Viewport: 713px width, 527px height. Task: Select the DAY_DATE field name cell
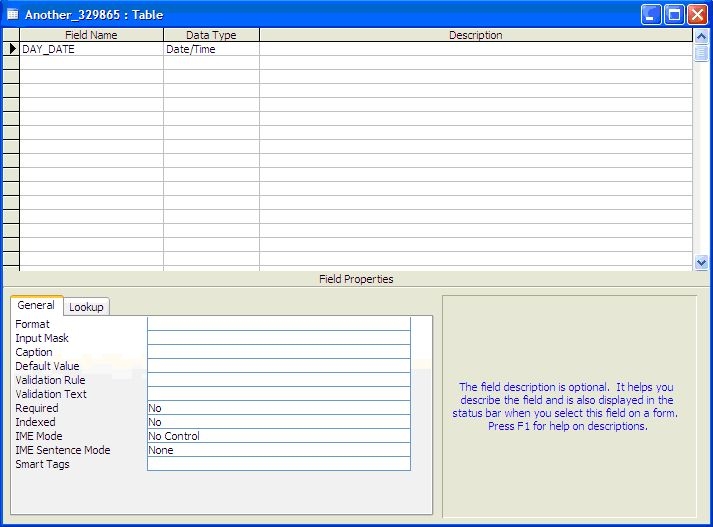click(91, 49)
